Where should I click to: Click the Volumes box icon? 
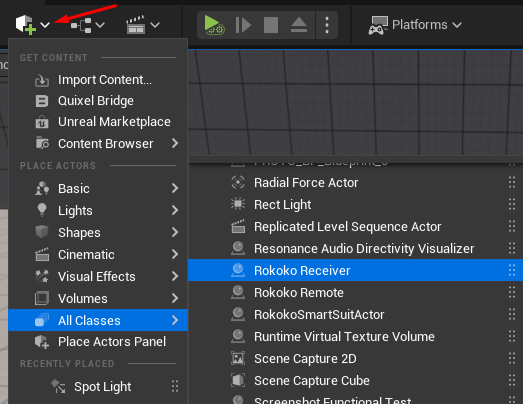point(42,298)
